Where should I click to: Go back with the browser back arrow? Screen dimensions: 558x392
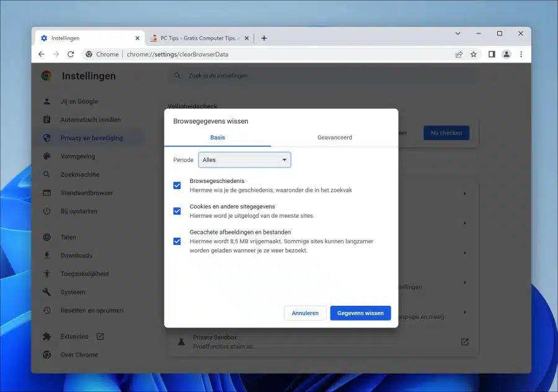point(42,54)
